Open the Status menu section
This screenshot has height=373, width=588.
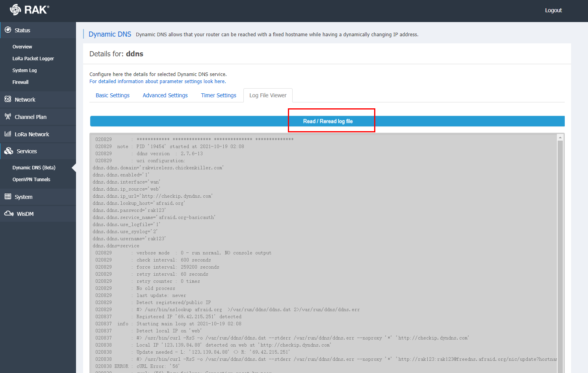[x=38, y=30]
